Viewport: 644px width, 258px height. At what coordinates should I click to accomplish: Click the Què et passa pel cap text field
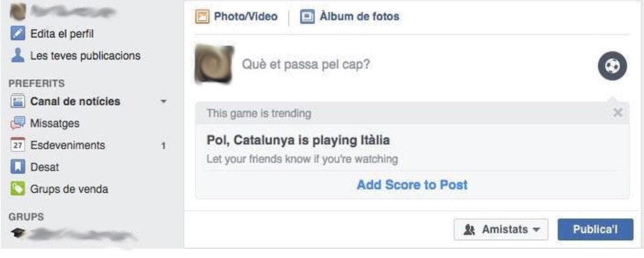[x=415, y=65]
